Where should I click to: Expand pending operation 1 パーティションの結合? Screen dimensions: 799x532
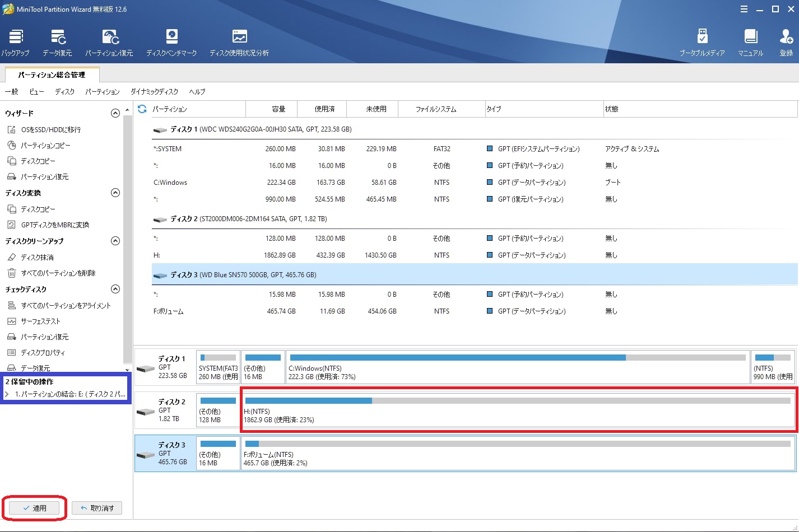point(7,394)
